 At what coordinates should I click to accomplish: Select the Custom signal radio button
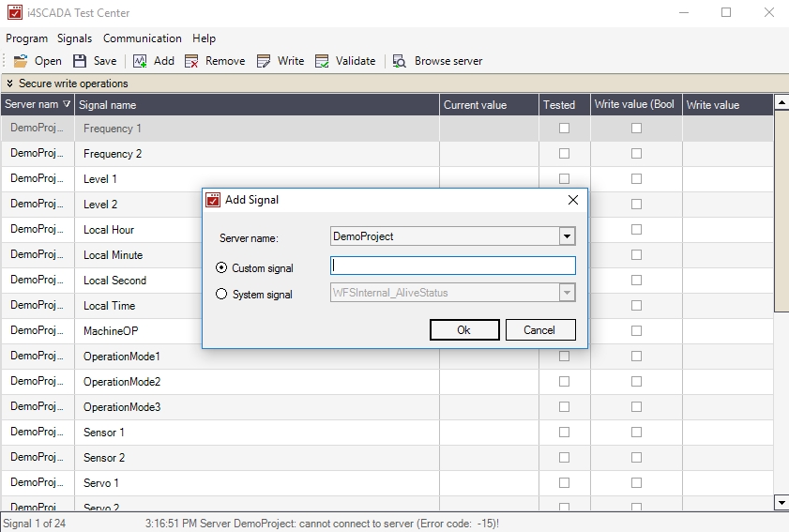pos(222,268)
